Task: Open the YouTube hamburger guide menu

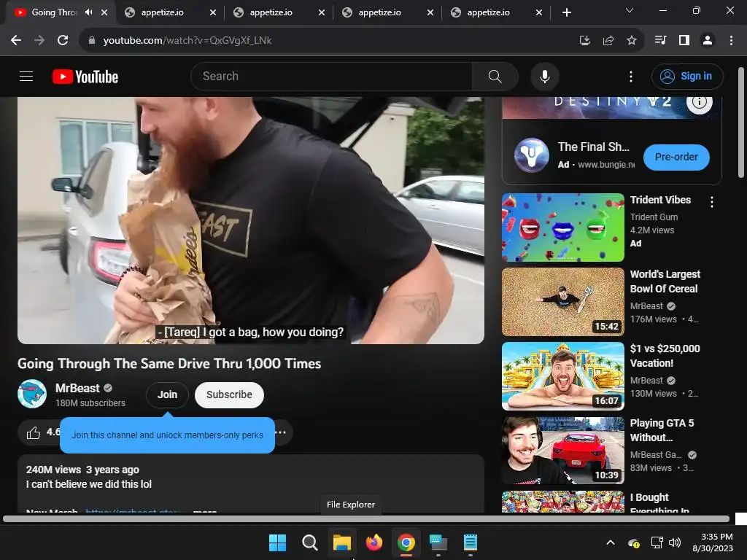Action: tap(26, 76)
